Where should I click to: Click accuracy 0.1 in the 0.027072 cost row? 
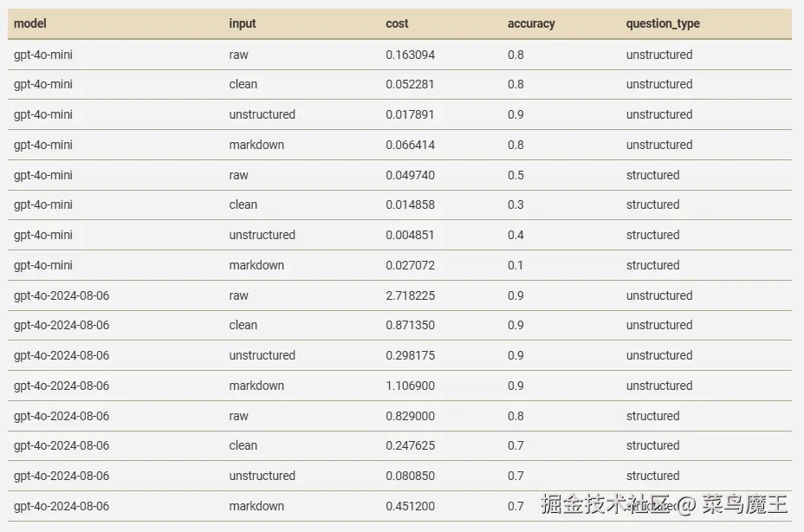(515, 265)
